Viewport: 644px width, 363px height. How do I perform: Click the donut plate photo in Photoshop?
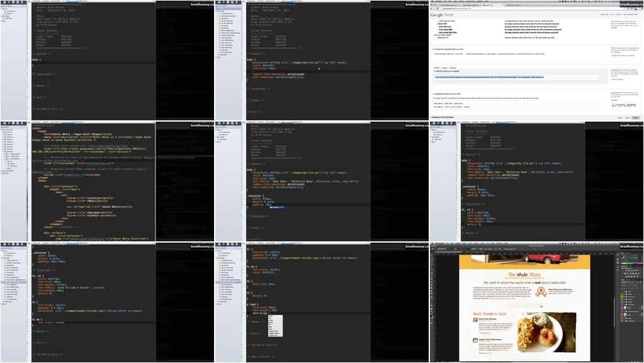pyautogui.click(x=547, y=332)
